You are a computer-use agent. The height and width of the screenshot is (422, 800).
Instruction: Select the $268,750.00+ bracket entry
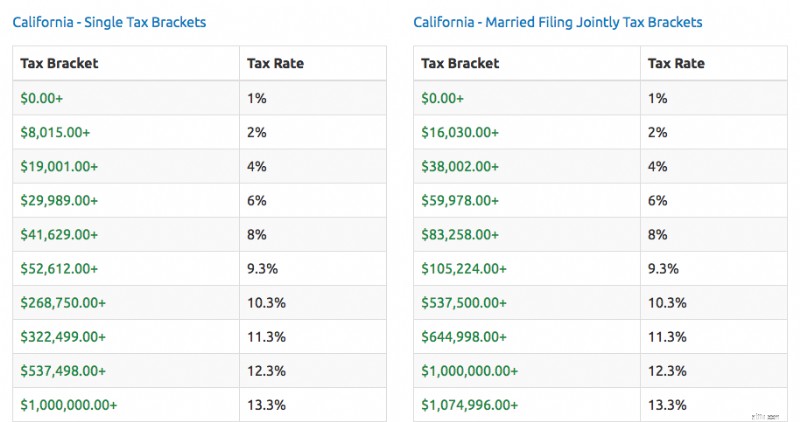[63, 303]
